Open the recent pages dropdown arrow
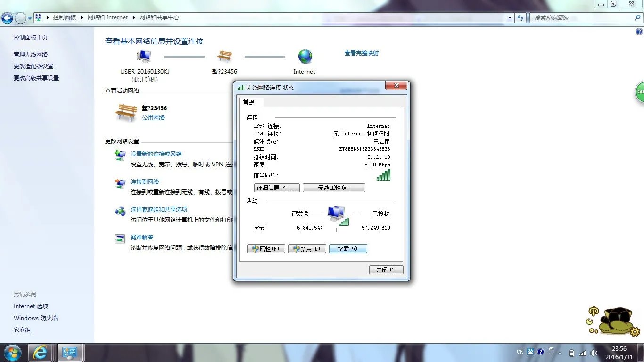Screen dimensions: 644x362 pos(30,18)
